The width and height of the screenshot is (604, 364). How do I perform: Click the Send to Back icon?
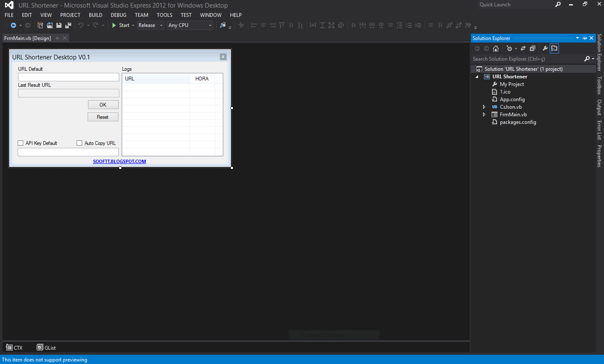(x=459, y=25)
